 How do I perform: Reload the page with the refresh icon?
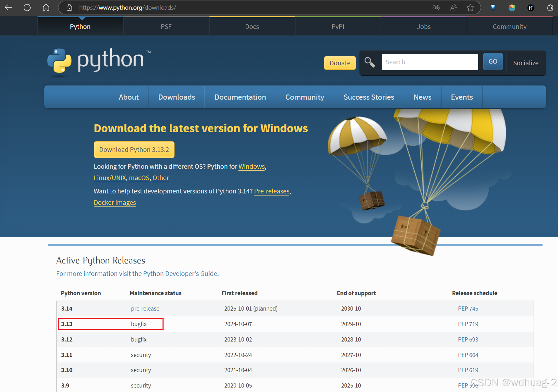(27, 7)
